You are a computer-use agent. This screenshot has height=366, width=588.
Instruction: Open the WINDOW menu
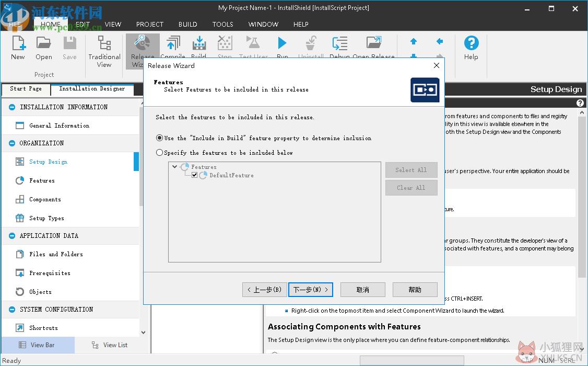tap(263, 25)
